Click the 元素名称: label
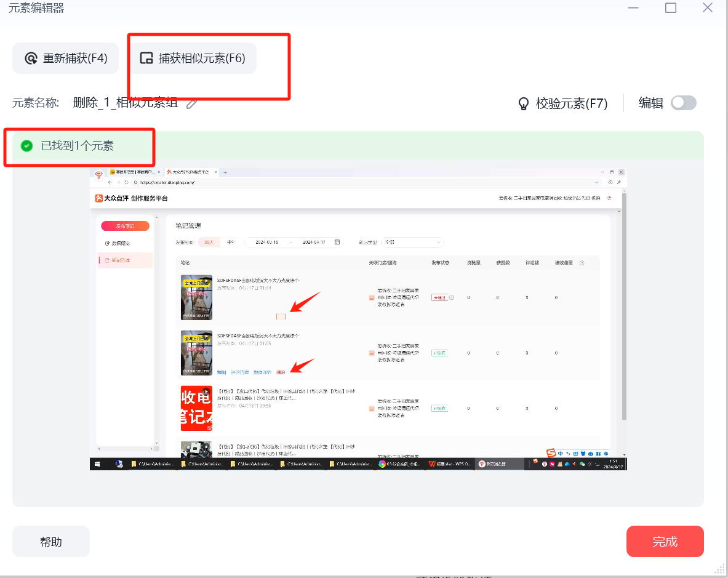Screen dimensions: 728x578 coord(36,103)
